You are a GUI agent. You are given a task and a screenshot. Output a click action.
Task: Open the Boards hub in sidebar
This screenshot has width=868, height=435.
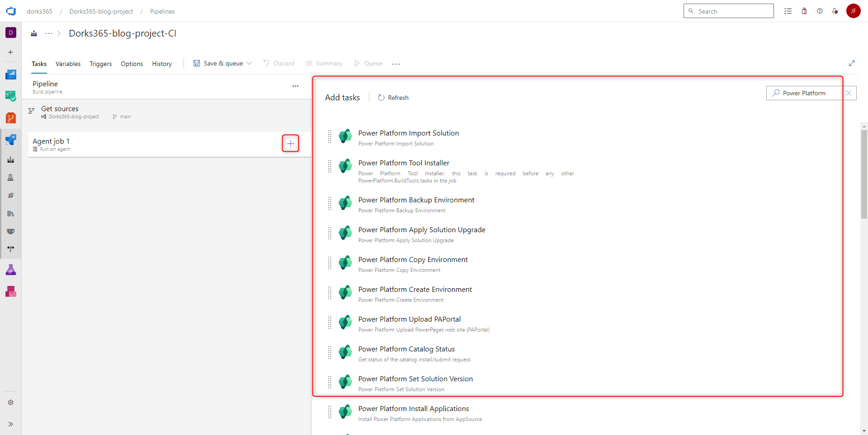(x=11, y=96)
